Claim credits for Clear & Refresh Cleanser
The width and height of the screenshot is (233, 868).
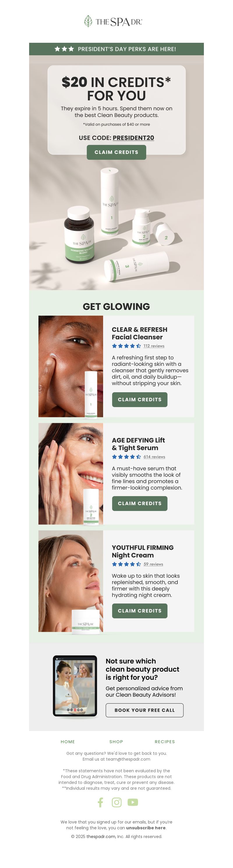coord(140,399)
